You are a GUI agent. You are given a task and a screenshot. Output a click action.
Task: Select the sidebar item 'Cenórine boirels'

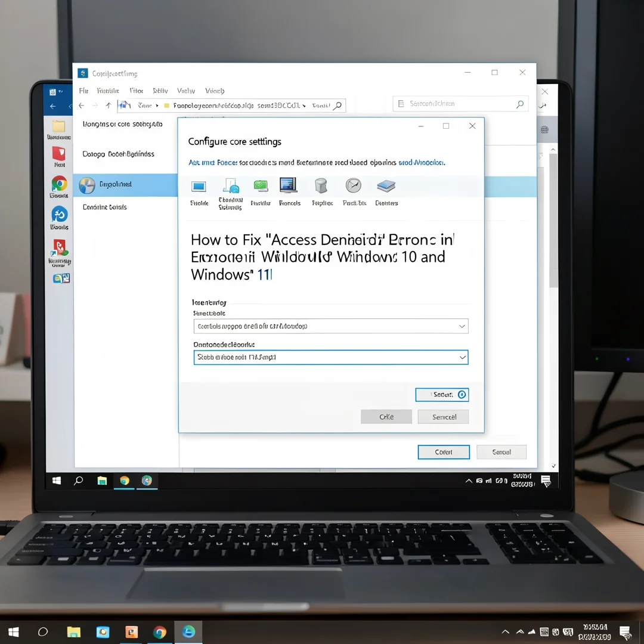tap(105, 207)
